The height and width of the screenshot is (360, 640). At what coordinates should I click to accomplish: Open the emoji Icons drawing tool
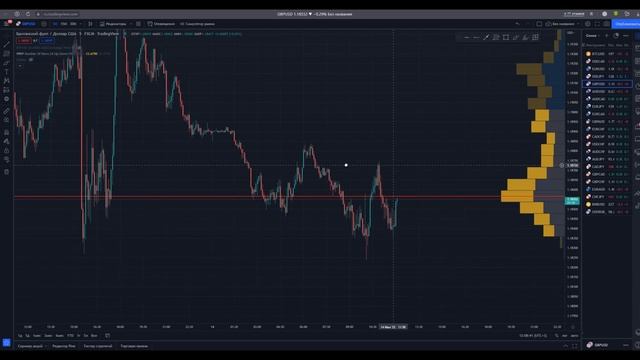(6, 99)
